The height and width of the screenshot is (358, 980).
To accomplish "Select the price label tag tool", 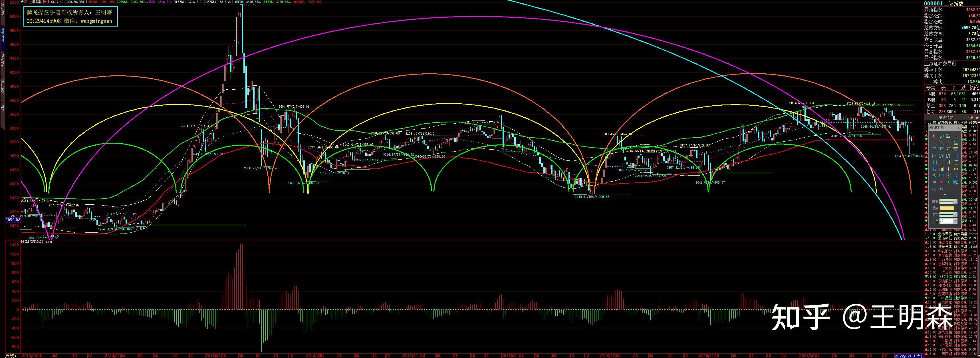I will (x=956, y=169).
